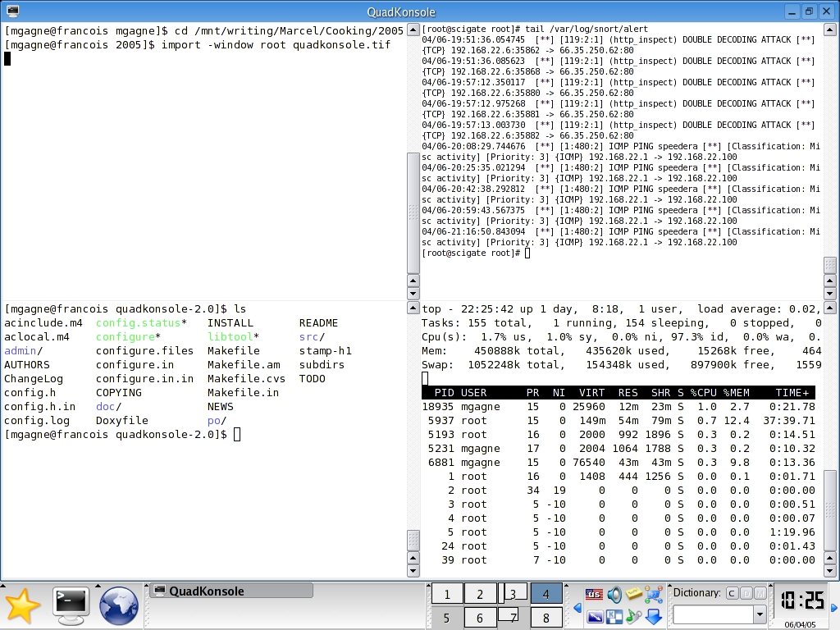Open the yellow sticky notes tray icon
Viewport: 840px width, 630px height.
(x=634, y=595)
